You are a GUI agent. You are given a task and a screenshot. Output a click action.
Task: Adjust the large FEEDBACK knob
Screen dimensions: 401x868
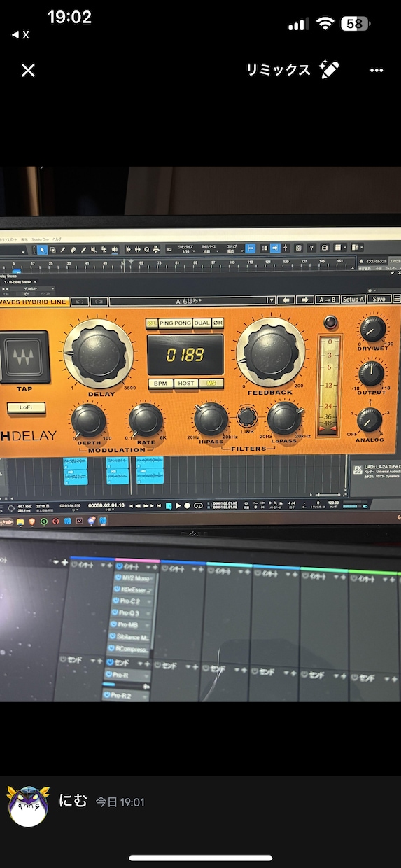pyautogui.click(x=270, y=351)
